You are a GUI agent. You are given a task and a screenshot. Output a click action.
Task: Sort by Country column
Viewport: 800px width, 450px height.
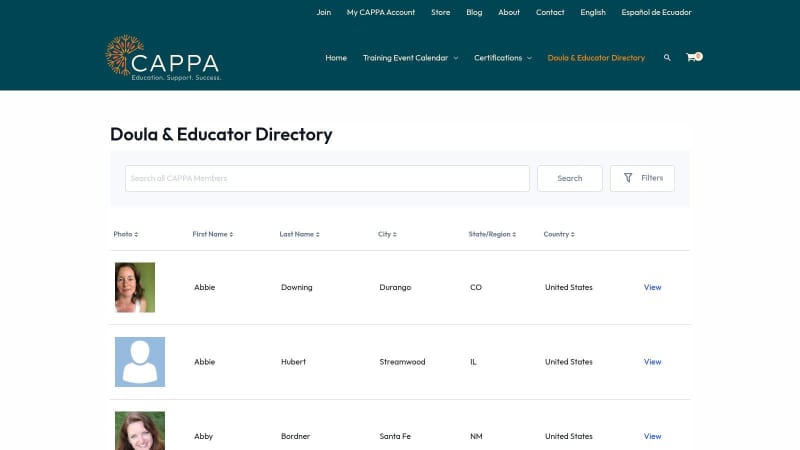click(559, 234)
